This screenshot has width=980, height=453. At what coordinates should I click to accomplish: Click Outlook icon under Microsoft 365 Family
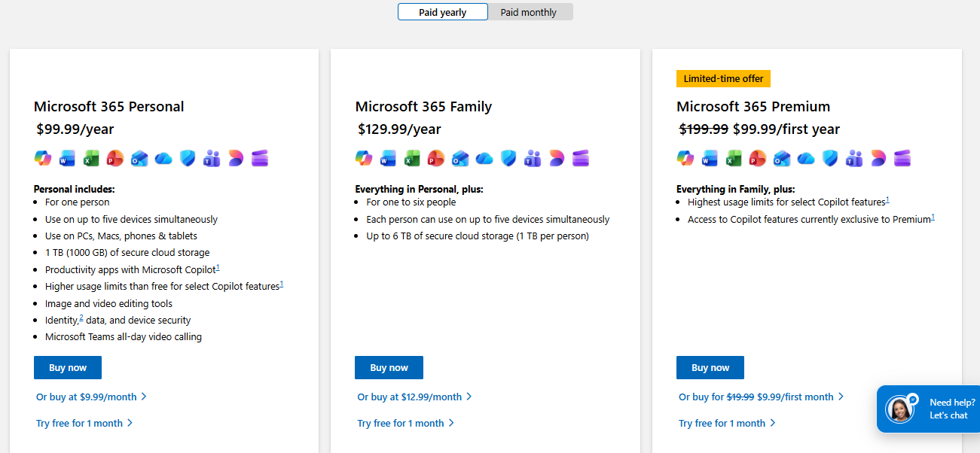pyautogui.click(x=460, y=158)
